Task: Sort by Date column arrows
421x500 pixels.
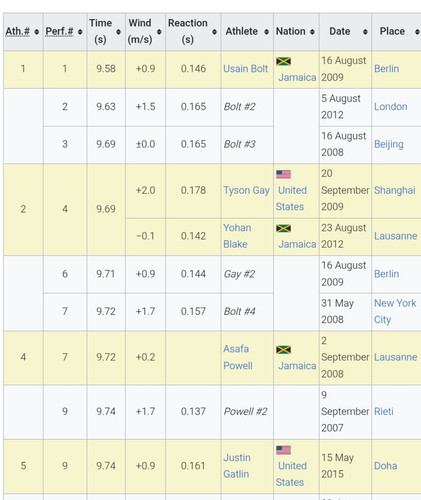Action: [x=365, y=32]
